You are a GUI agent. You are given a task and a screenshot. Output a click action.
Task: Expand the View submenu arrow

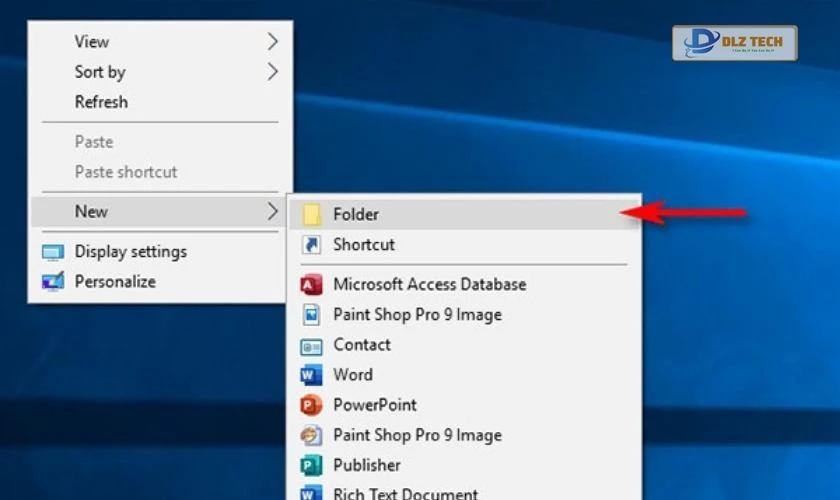click(272, 42)
